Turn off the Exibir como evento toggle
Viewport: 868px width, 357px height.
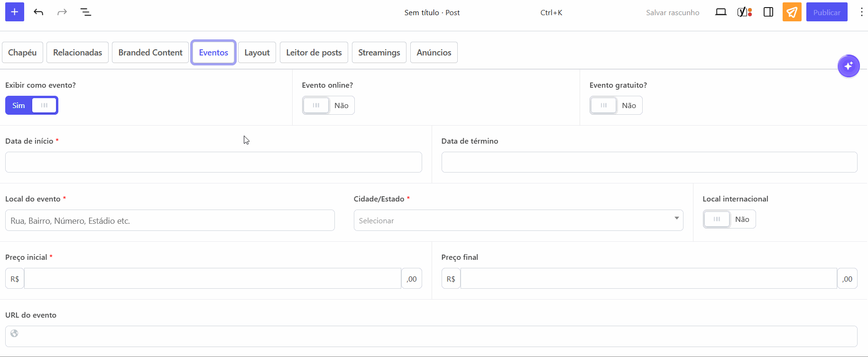pos(32,105)
